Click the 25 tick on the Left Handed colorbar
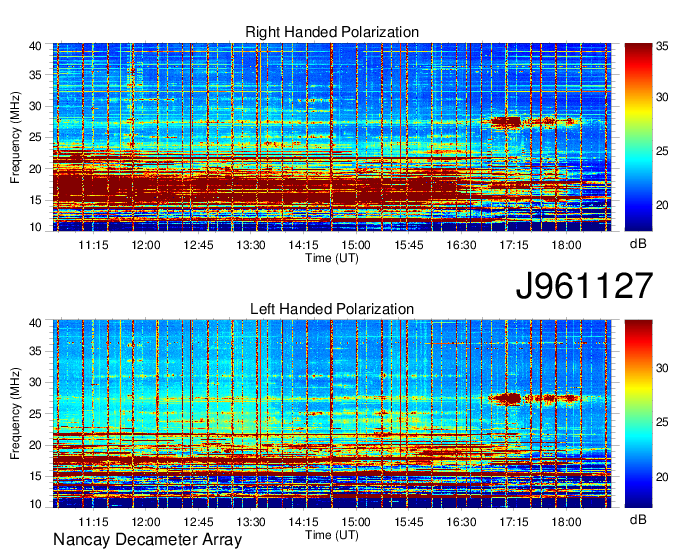The width and height of the screenshot is (680, 552). (x=662, y=422)
